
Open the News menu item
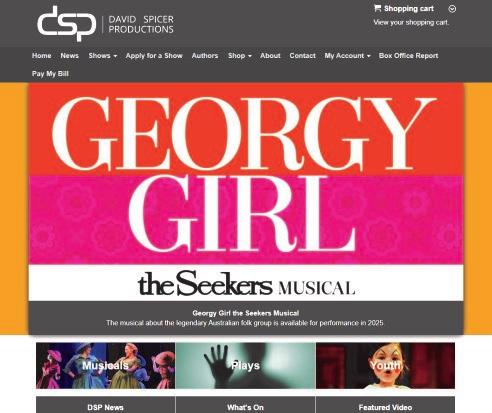(70, 56)
